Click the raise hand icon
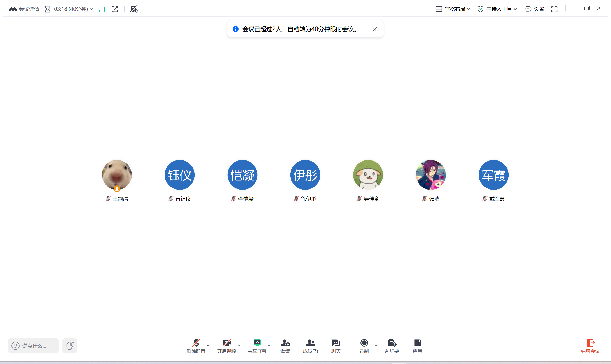Image resolution: width=611 pixels, height=364 pixels. click(x=70, y=345)
